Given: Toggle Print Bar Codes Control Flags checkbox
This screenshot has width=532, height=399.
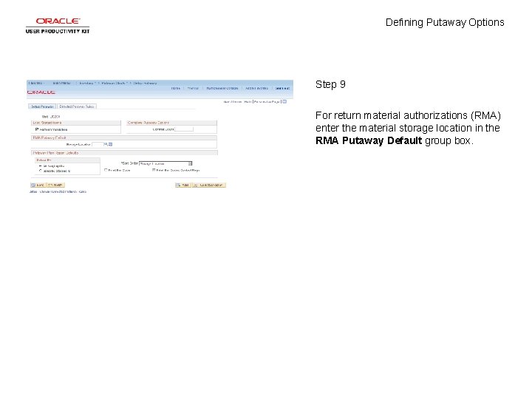Looking at the screenshot, I should point(154,170).
